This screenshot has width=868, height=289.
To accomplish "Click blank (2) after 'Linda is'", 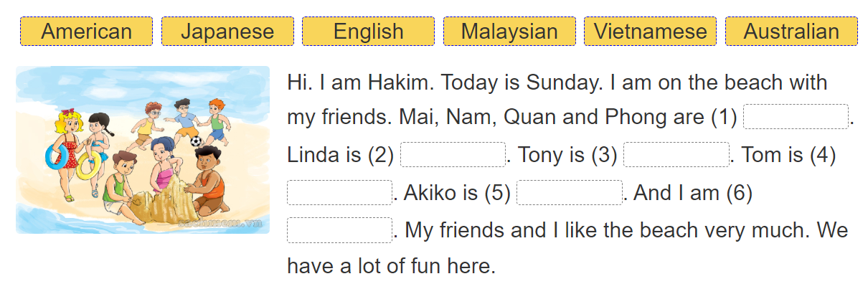I will pyautogui.click(x=453, y=155).
